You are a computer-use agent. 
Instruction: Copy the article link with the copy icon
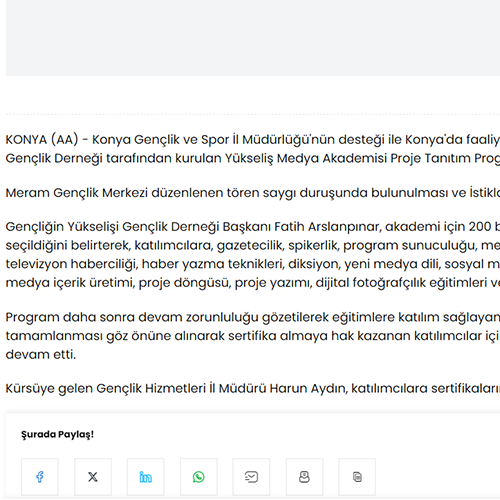357,477
